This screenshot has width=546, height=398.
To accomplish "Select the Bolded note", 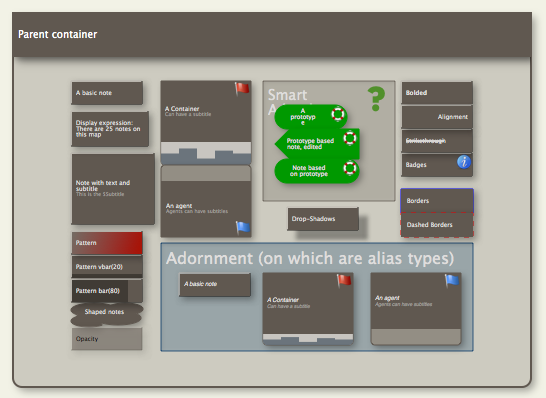I will pos(437,93).
